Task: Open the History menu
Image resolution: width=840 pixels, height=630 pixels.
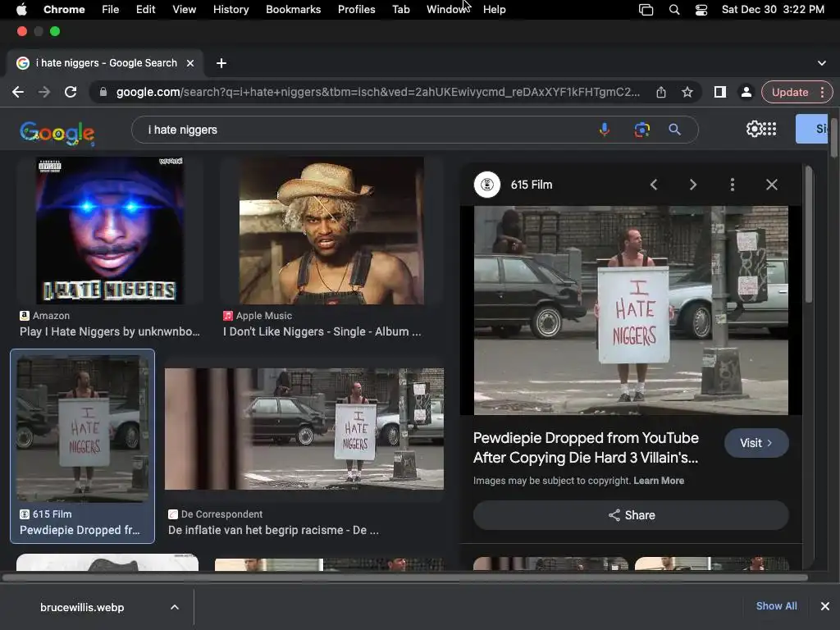Action: coord(231,10)
